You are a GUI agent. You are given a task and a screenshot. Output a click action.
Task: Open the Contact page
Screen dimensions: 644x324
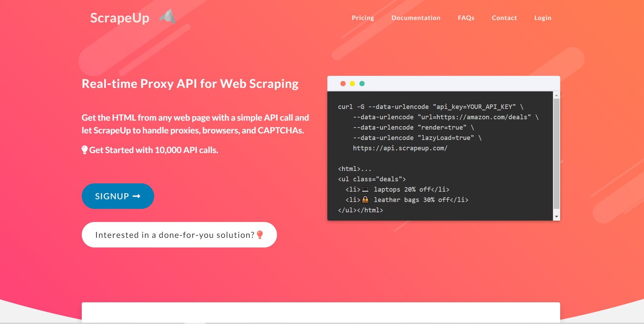[x=504, y=18]
